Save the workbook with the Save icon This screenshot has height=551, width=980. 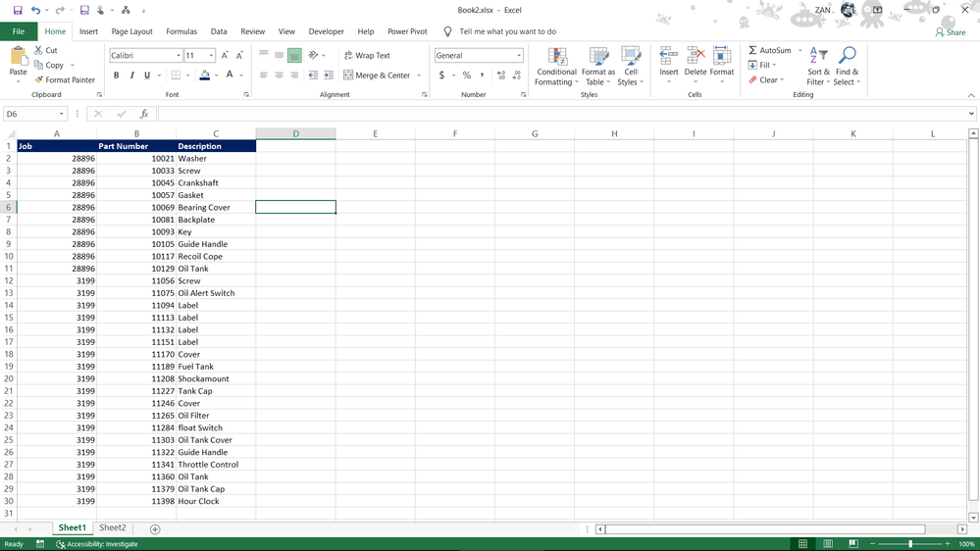tap(18, 10)
